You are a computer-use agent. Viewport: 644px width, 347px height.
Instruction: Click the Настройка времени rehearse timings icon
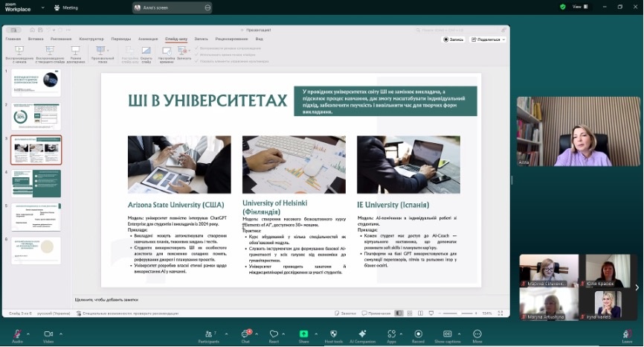[x=167, y=51]
